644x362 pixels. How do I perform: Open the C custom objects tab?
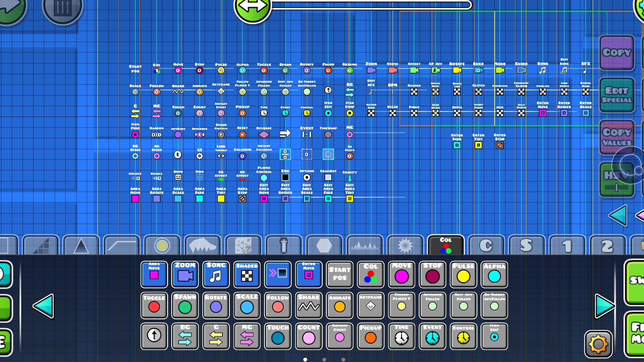[x=486, y=245]
